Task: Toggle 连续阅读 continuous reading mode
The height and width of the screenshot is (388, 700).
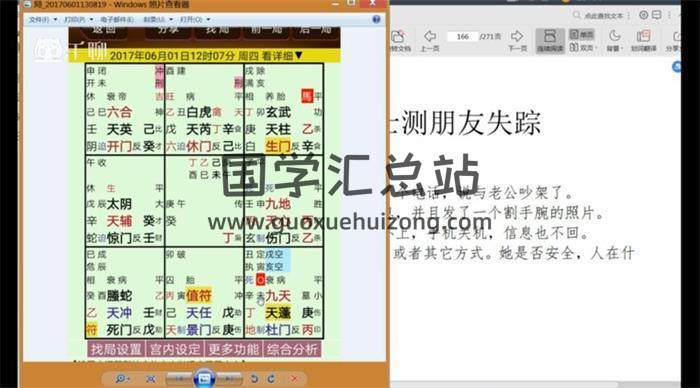Action: 550,41
